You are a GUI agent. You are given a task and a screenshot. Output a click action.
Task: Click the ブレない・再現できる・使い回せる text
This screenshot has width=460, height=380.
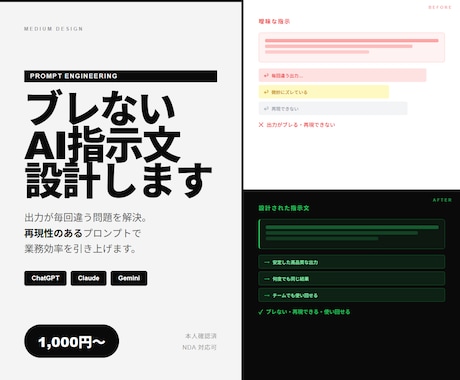click(x=308, y=312)
